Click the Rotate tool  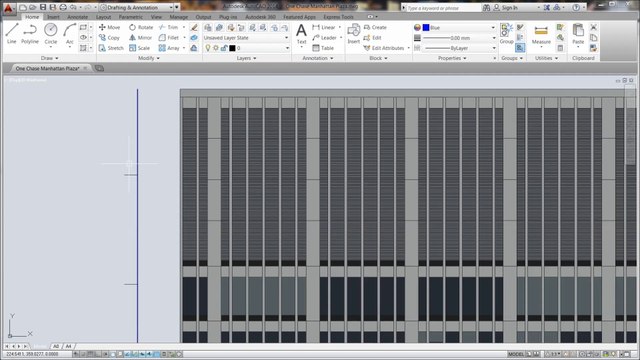pyautogui.click(x=141, y=27)
